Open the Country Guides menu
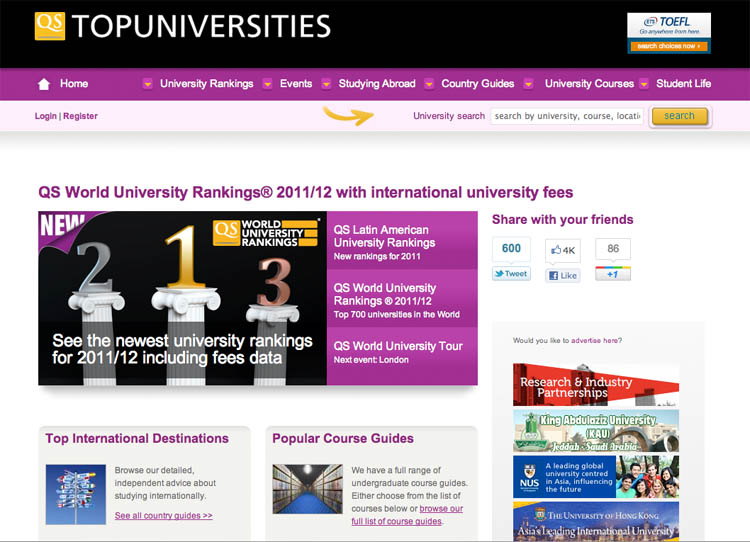This screenshot has width=750, height=542. 477,84
